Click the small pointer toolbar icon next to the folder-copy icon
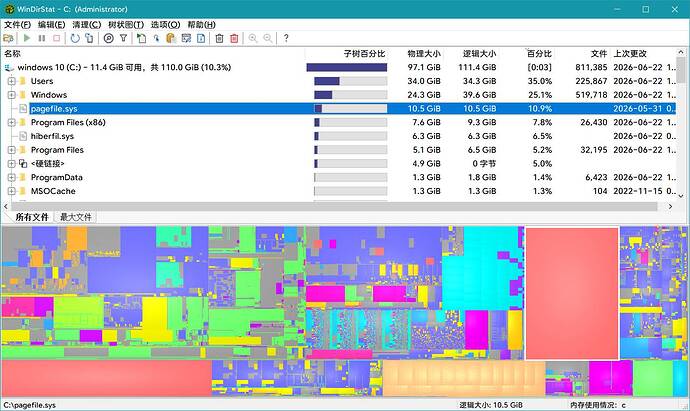This screenshot has width=690, height=411. pyautogui.click(x=156, y=38)
